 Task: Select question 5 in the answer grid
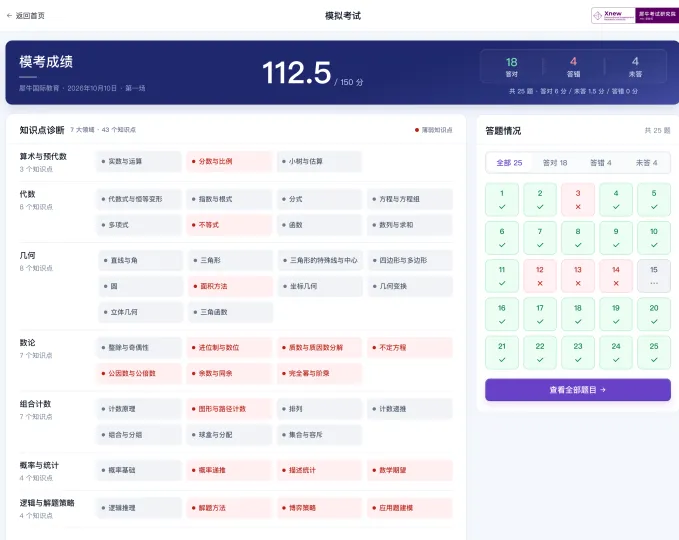click(x=654, y=200)
